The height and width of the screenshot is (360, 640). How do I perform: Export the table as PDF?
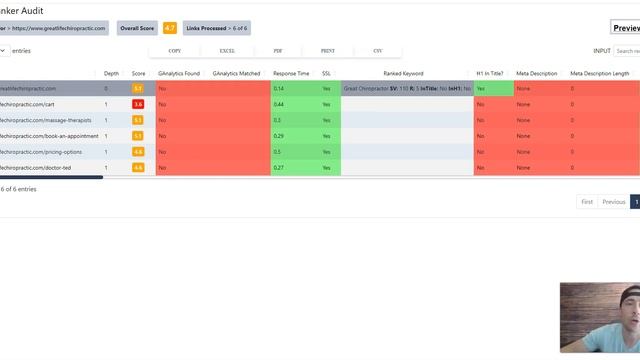point(278,51)
